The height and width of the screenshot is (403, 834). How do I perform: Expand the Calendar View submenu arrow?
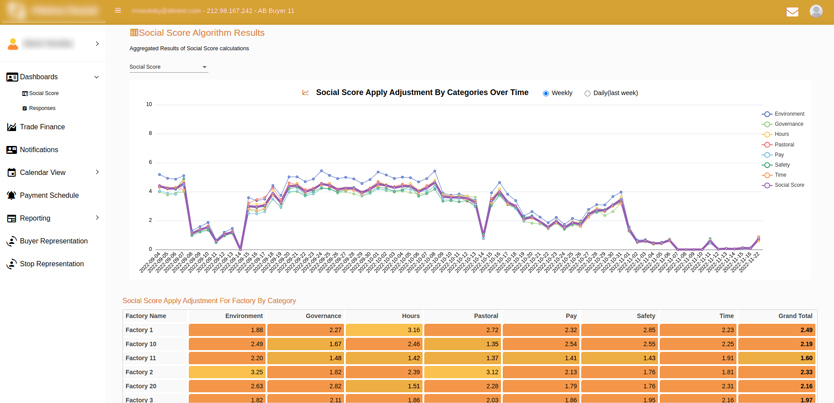[97, 173]
